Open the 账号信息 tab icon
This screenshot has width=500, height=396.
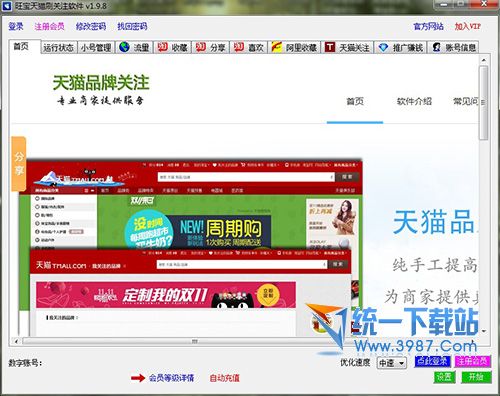(454, 47)
